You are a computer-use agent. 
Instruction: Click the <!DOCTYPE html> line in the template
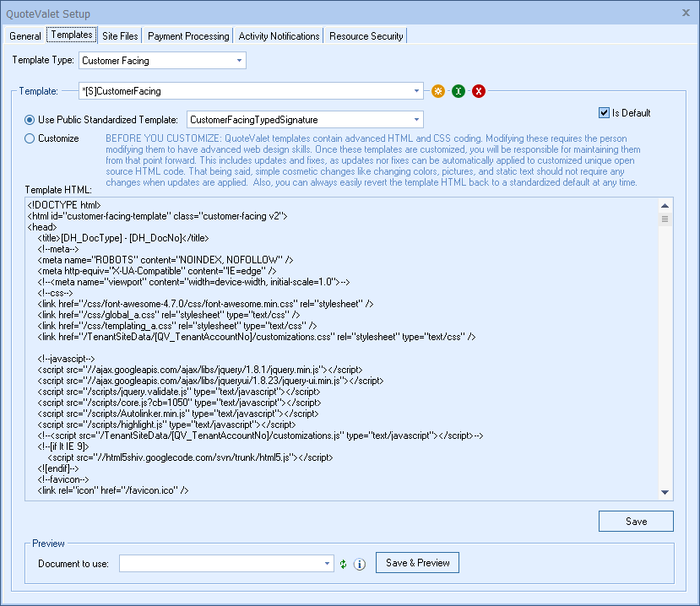[x=64, y=205]
